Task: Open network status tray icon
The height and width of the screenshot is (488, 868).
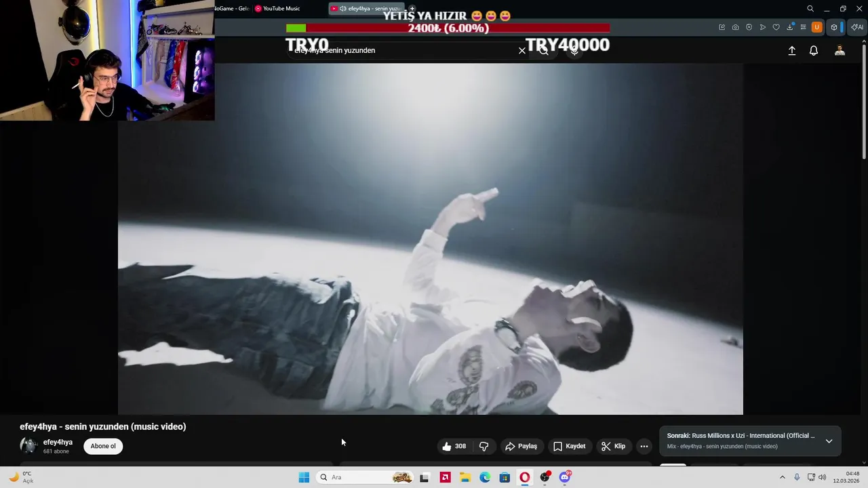Action: coord(810,477)
